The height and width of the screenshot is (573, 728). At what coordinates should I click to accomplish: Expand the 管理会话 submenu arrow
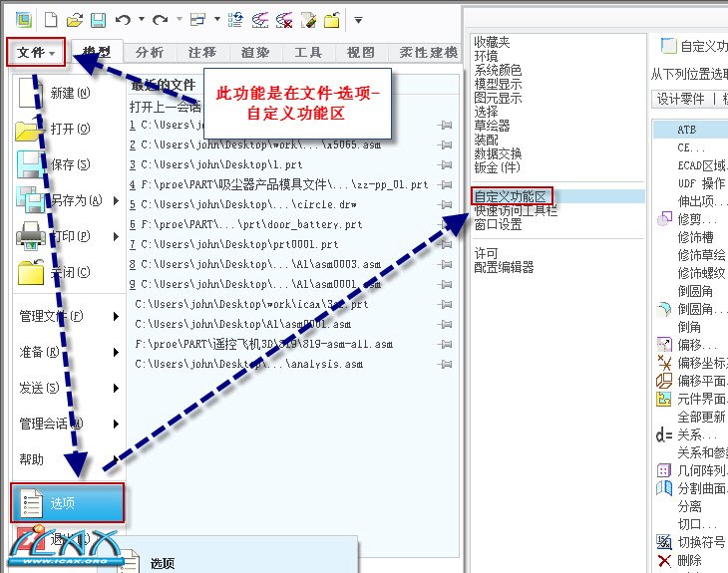[116, 424]
